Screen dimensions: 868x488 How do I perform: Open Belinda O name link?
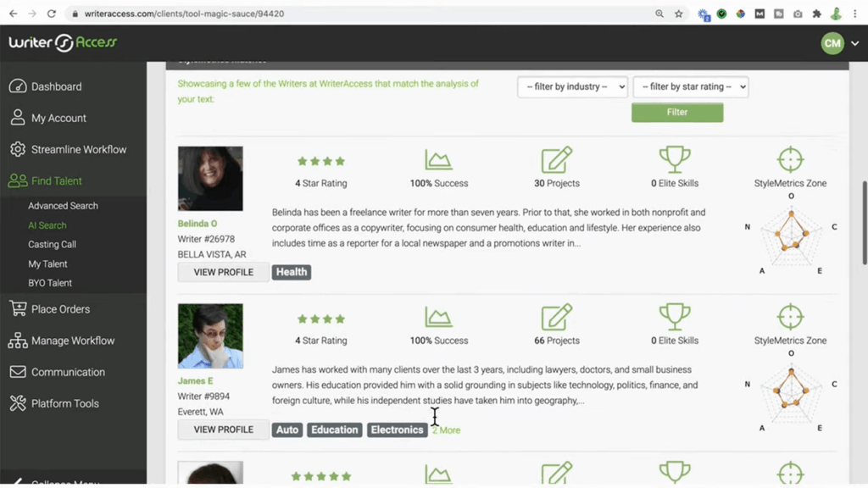click(x=197, y=224)
